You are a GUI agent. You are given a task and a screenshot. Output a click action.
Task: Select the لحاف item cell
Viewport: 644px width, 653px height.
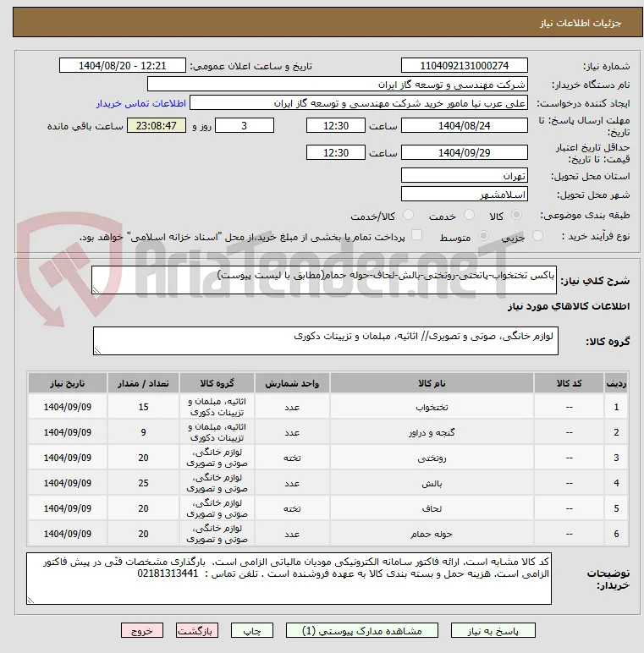click(432, 508)
